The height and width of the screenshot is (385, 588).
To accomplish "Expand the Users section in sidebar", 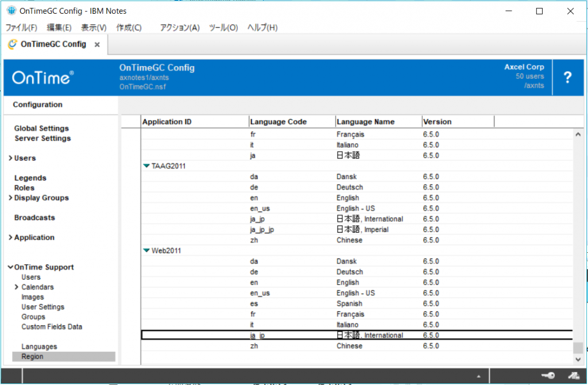I will click(x=10, y=159).
